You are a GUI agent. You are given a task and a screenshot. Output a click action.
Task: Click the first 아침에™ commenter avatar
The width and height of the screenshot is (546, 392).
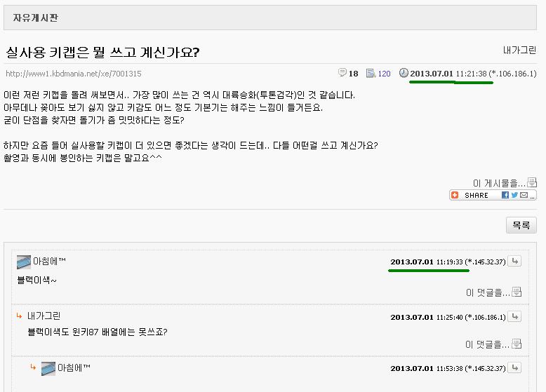24,262
